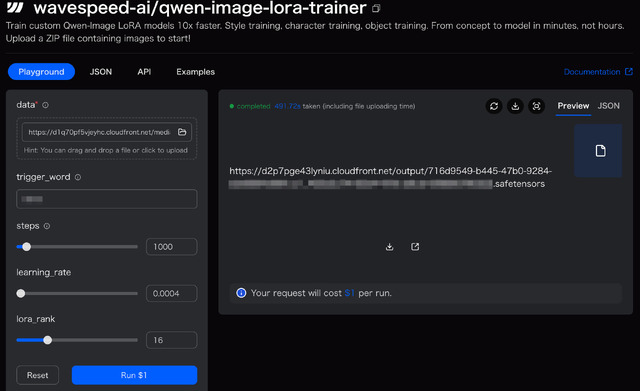Show steps info tooltip icon
The width and height of the screenshot is (640, 391).
coord(47,226)
